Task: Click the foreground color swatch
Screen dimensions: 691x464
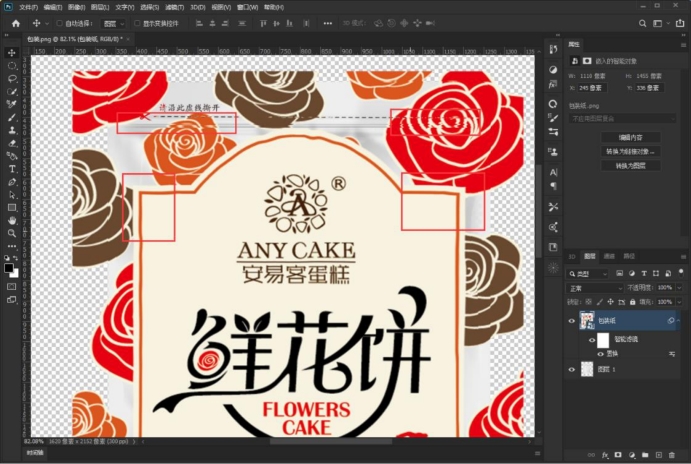Action: (x=8, y=268)
